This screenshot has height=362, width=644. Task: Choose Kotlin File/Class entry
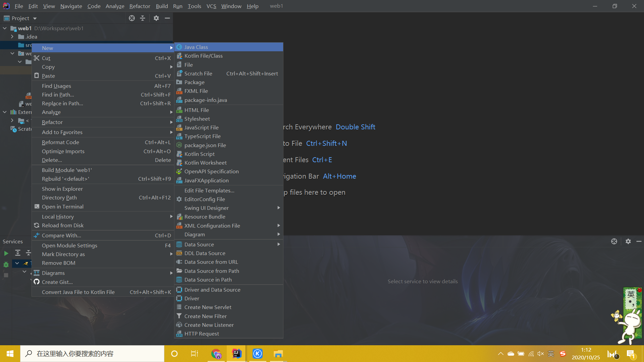(x=229, y=56)
